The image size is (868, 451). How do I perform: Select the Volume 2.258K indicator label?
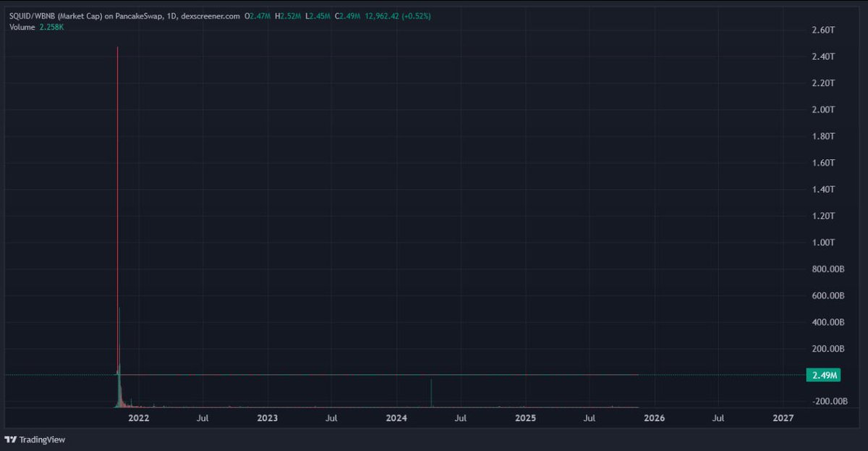38,27
